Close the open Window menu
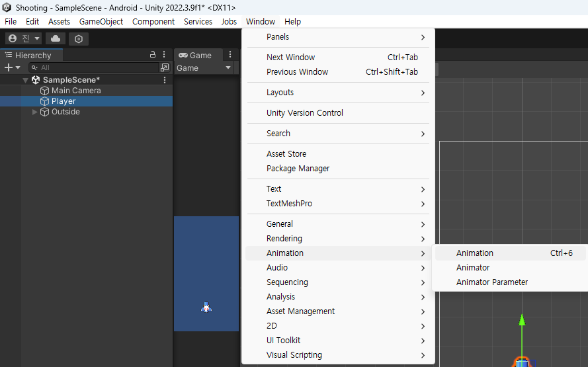Screen dimensions: 588x367 (261, 21)
